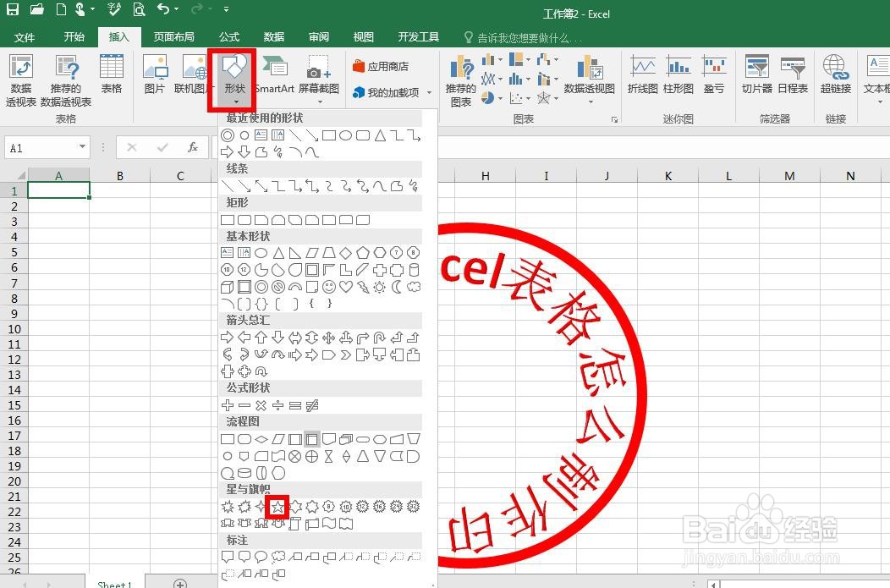Select the heart shape in basic shapes

click(346, 287)
